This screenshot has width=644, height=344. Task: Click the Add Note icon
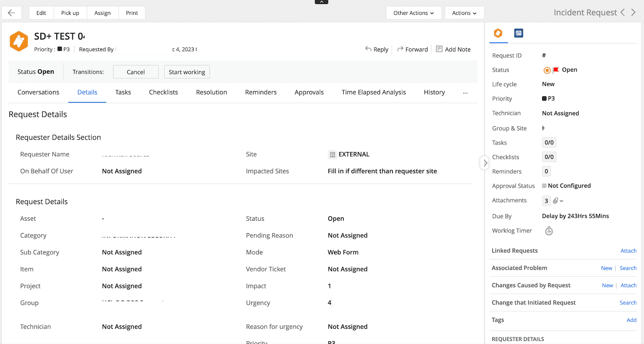click(439, 49)
